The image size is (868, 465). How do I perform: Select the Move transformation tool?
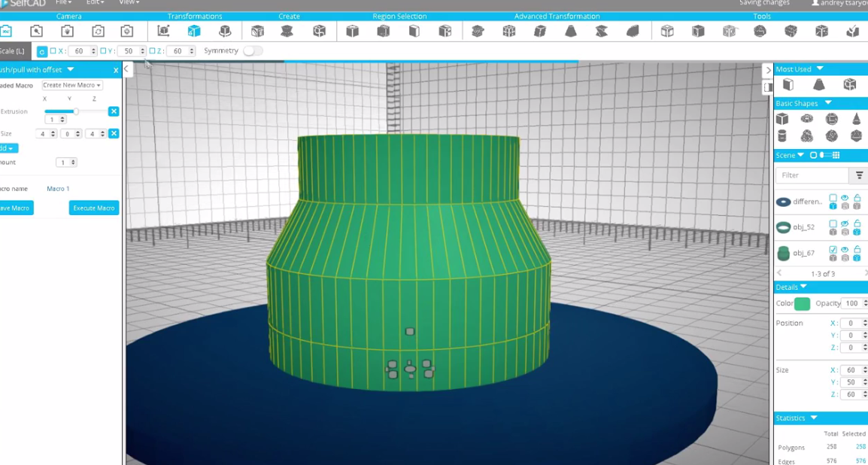click(x=163, y=31)
